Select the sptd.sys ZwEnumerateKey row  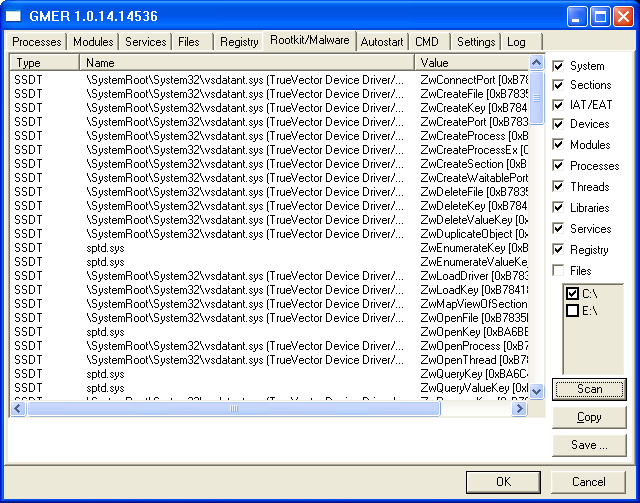point(269,248)
